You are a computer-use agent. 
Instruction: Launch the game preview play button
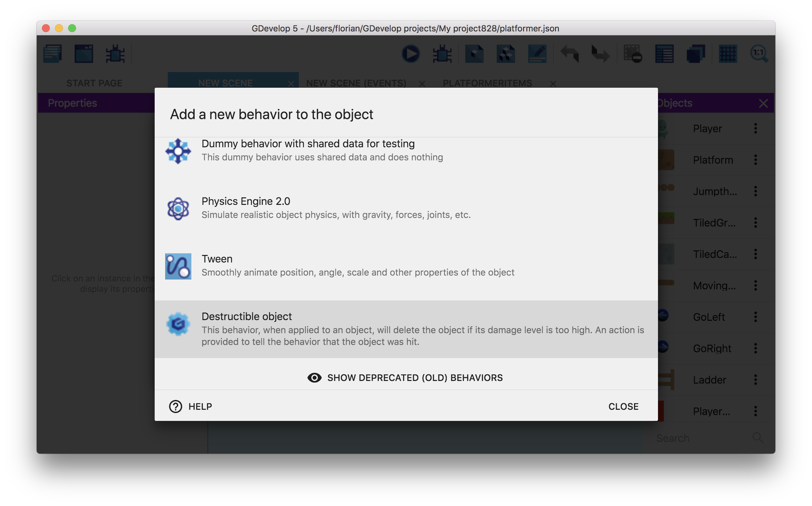pyautogui.click(x=411, y=54)
